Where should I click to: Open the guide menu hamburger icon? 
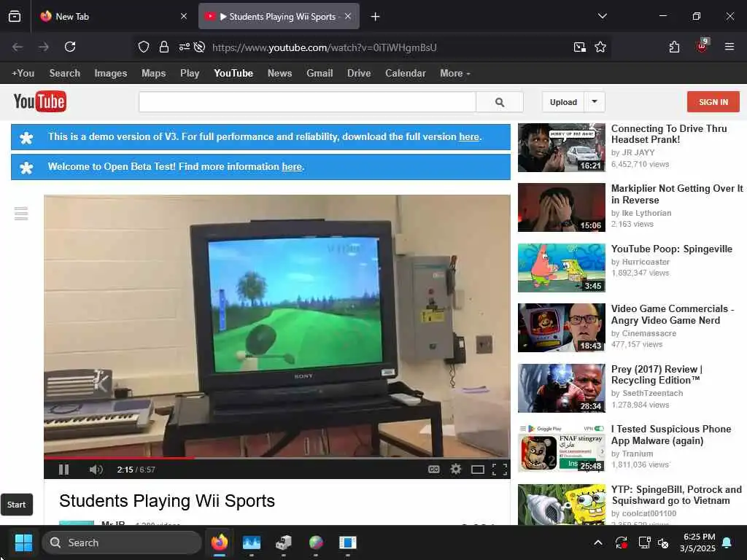[21, 214]
